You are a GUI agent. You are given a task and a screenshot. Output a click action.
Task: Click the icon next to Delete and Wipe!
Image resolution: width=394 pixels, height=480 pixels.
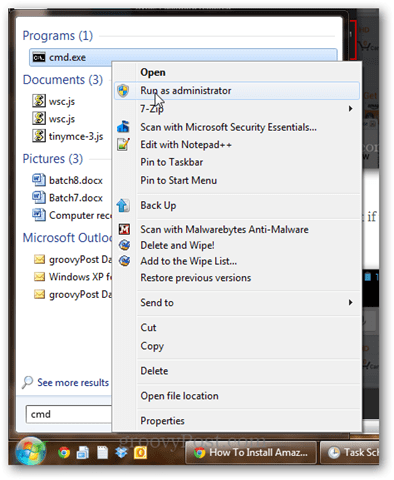pos(124,245)
